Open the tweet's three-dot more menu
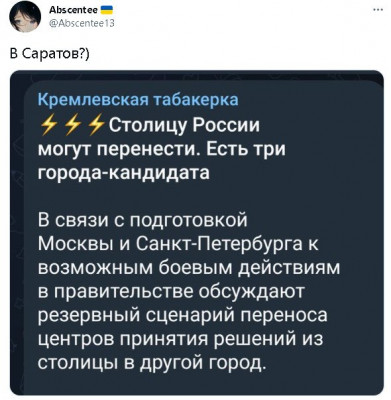The image size is (391, 400). (x=378, y=10)
